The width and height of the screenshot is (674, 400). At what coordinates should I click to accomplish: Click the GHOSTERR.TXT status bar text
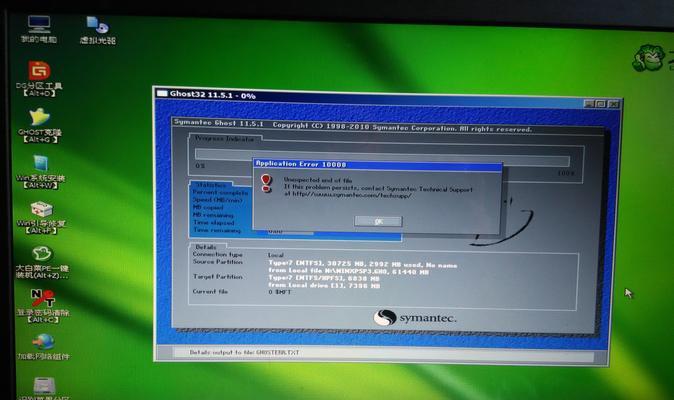click(244, 352)
